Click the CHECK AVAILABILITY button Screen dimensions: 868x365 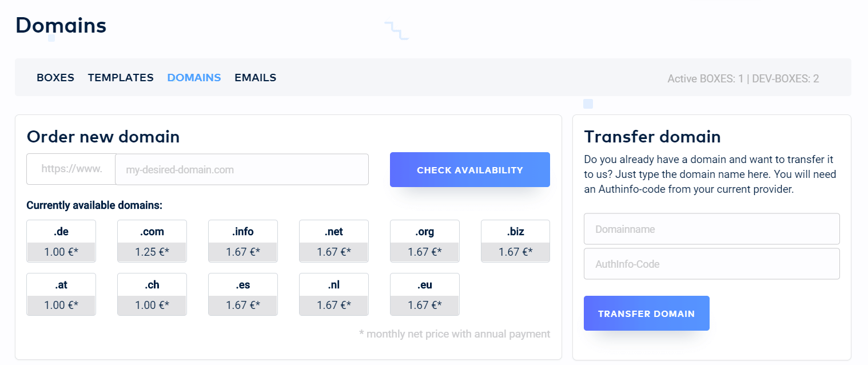(469, 170)
